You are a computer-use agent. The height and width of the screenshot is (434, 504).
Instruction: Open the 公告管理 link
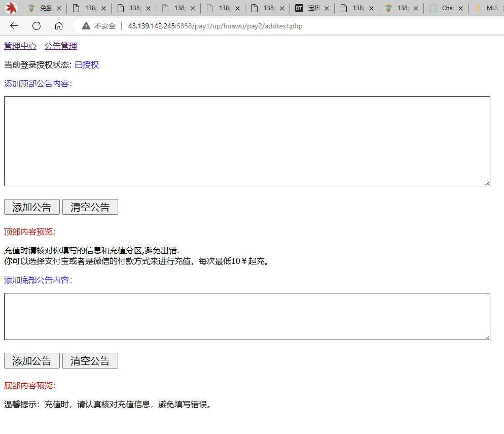tap(61, 46)
